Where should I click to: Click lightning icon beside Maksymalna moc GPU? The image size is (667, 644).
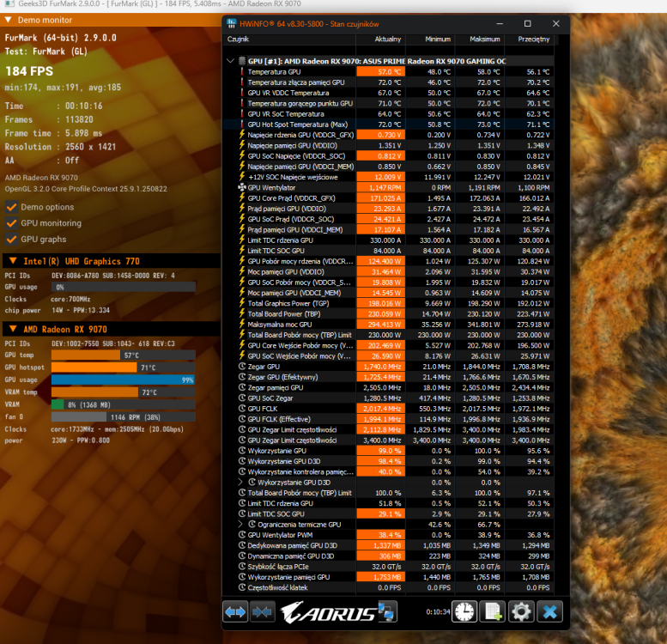tap(242, 325)
